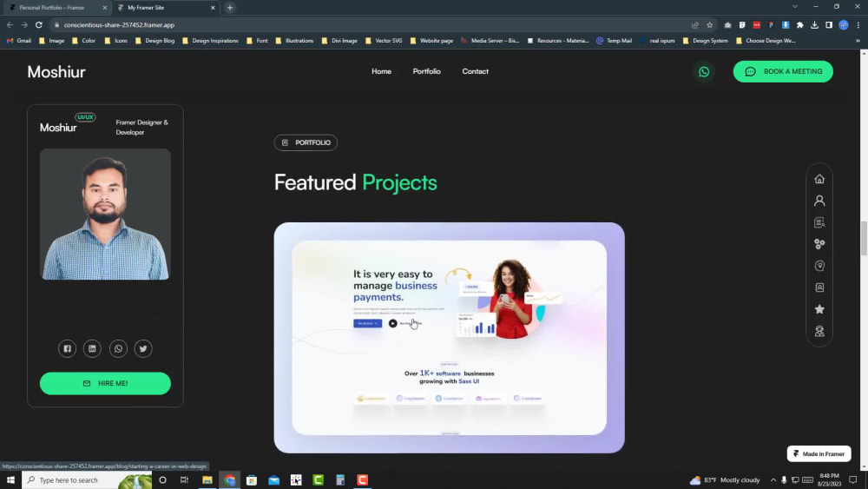Open the weather widget showing Mostly cloudy

(x=725, y=480)
